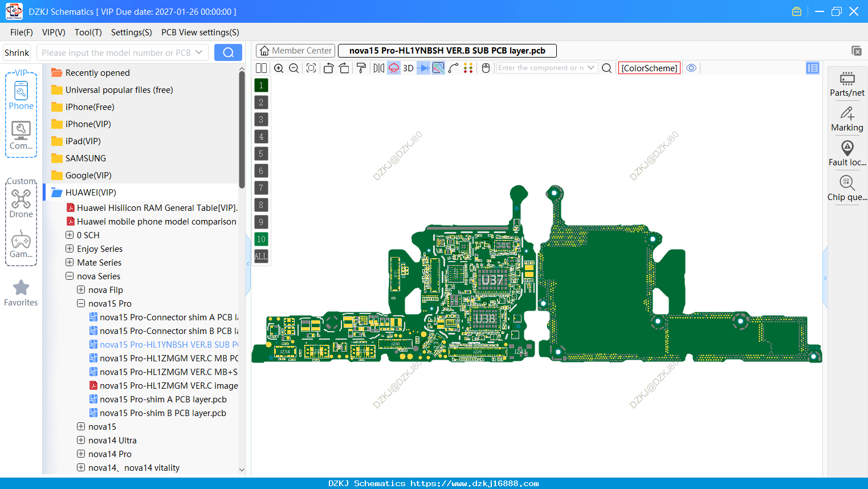Expand the nova14 Ultra node
868x489 pixels.
tap(81, 440)
